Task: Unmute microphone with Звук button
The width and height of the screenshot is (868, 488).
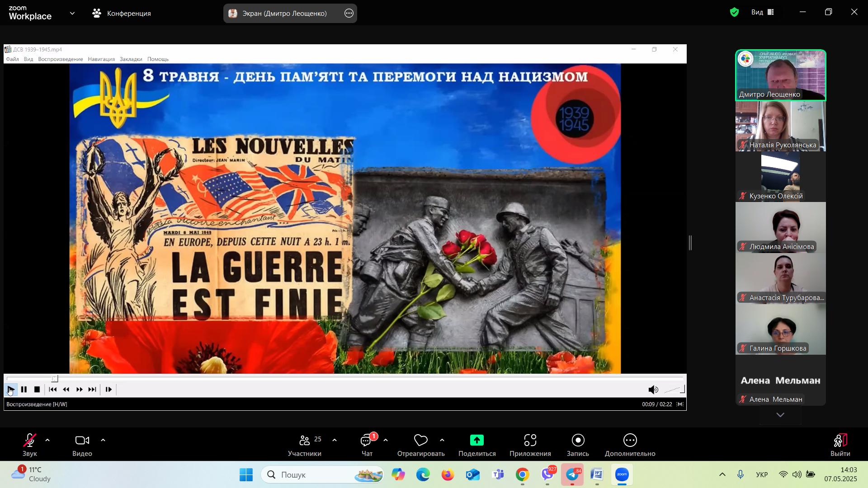Action: point(30,440)
